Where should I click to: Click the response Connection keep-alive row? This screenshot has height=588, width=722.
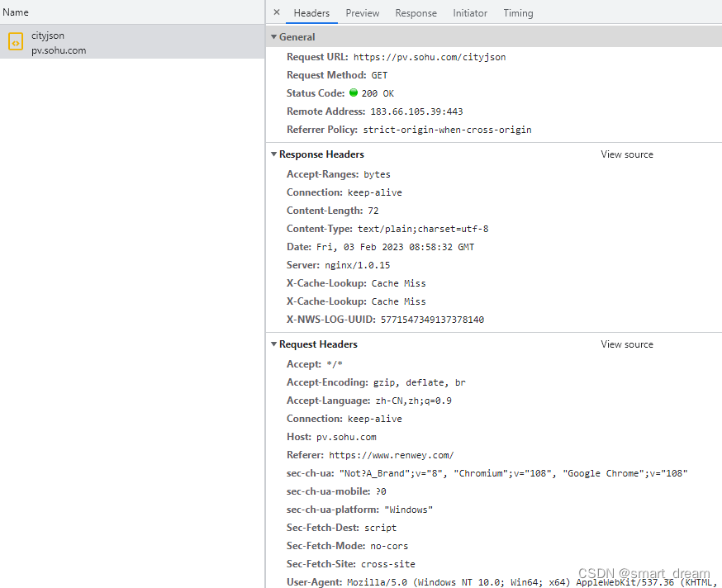coord(344,192)
